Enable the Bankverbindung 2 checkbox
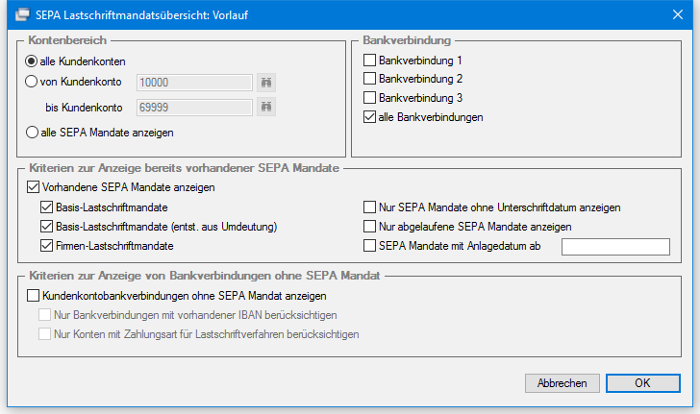 click(x=369, y=79)
